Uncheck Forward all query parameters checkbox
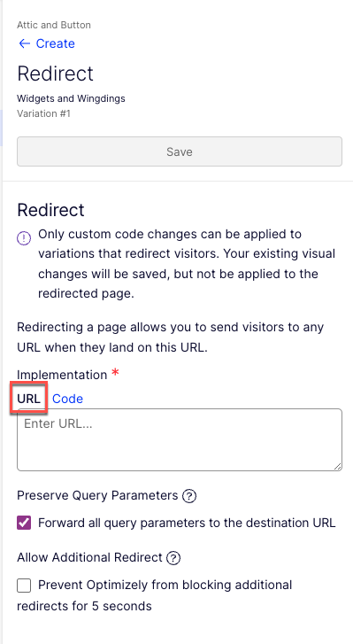Screen dimensions: 353x644 (x=24, y=523)
